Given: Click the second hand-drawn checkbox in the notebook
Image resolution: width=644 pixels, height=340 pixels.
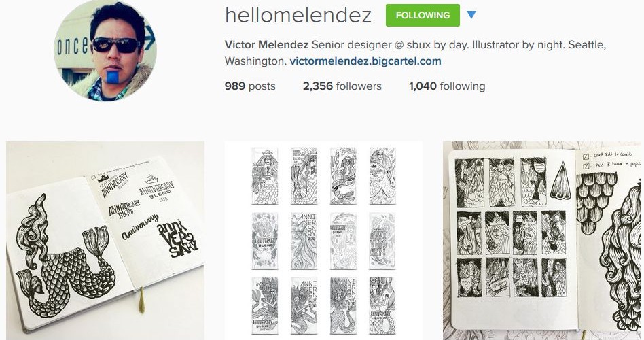Looking at the screenshot, I should tap(586, 166).
